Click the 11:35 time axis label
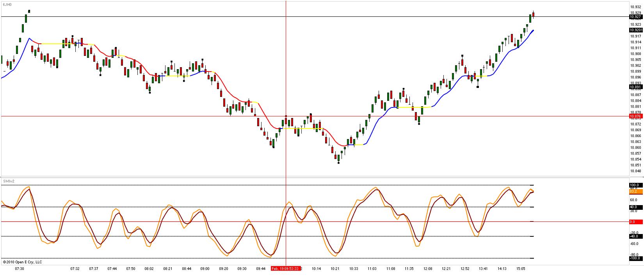 point(409,269)
